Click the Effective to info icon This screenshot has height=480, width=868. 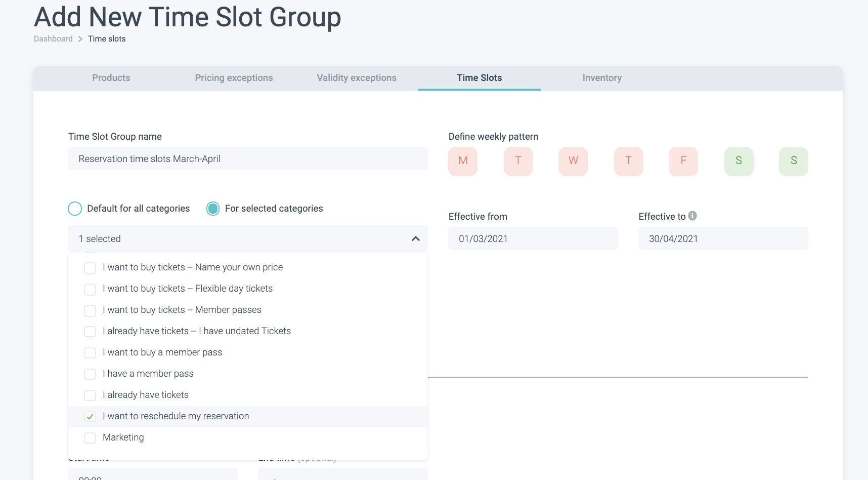pos(692,216)
